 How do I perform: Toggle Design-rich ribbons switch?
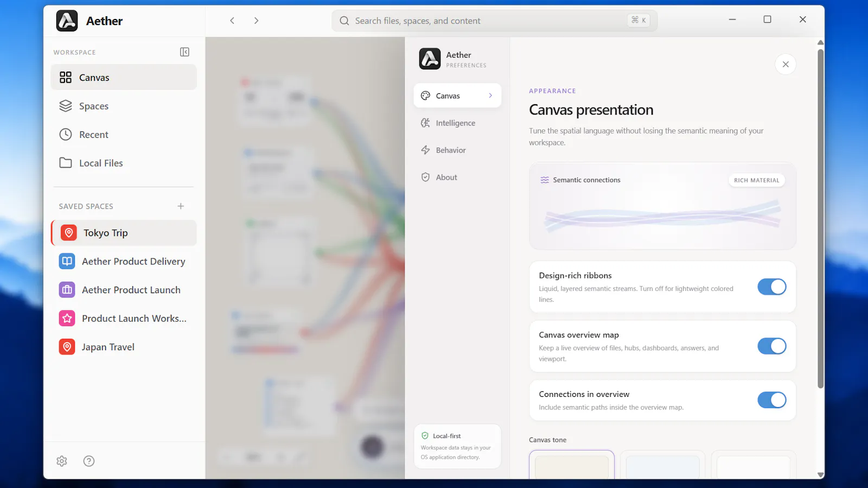772,287
